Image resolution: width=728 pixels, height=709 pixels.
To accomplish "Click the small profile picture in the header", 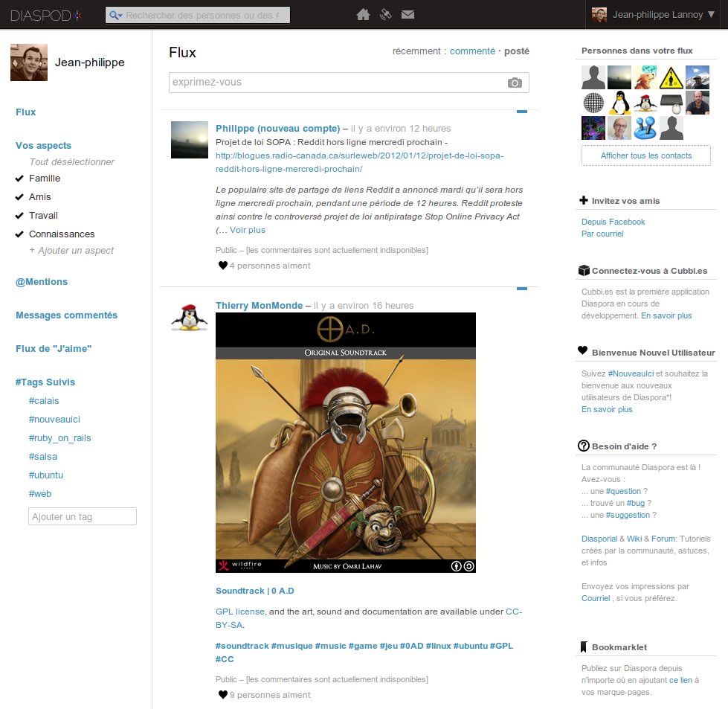I will (x=599, y=15).
